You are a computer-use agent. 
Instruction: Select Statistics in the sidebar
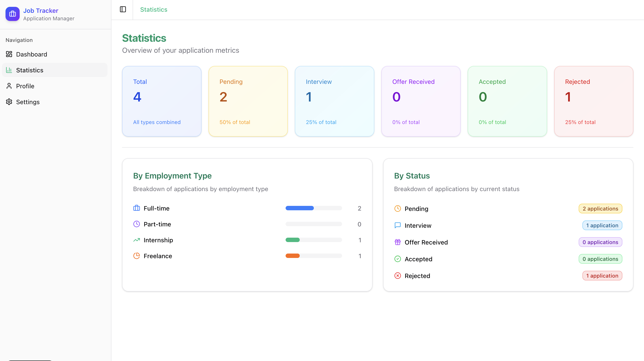pos(30,70)
